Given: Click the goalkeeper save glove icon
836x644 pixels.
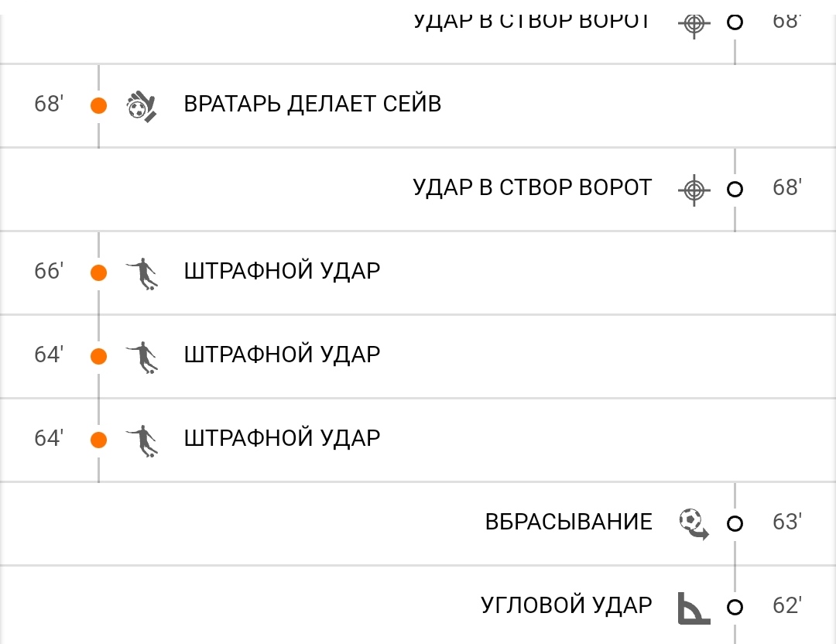Looking at the screenshot, I should (x=142, y=106).
